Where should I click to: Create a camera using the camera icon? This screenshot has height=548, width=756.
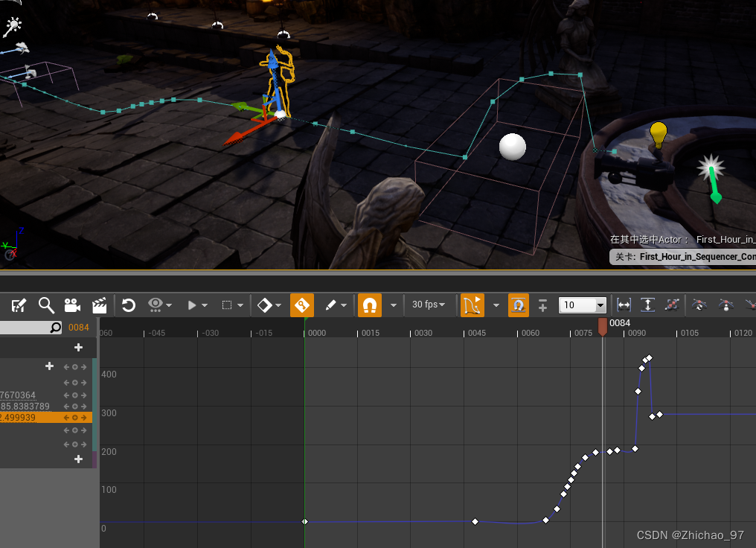(71, 305)
